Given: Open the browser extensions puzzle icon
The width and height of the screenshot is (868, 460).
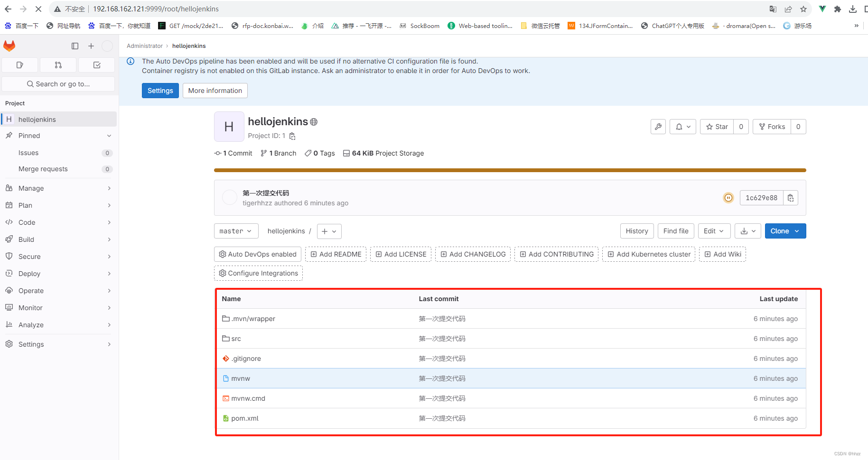Looking at the screenshot, I should (838, 9).
